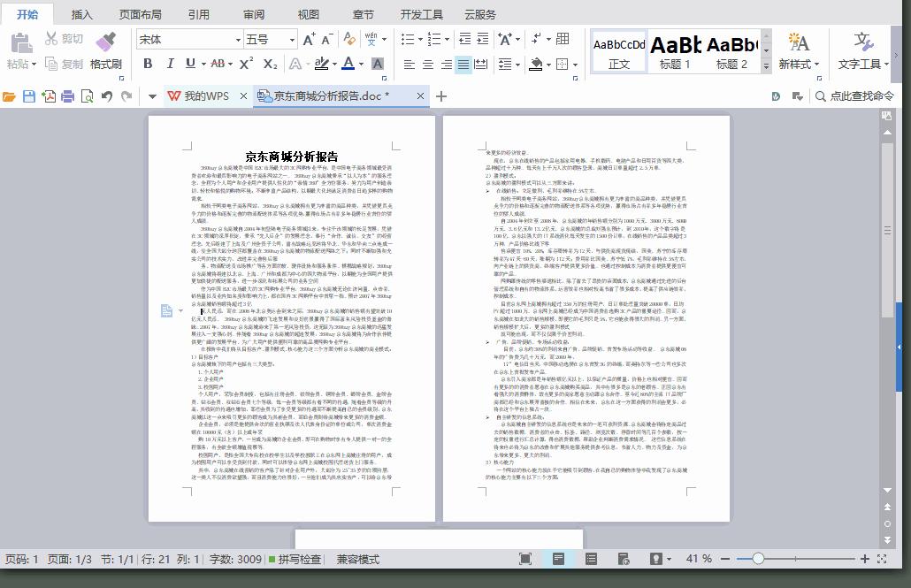The height and width of the screenshot is (588, 911).
Task: Apply the 正文 body style
Action: 619,51
